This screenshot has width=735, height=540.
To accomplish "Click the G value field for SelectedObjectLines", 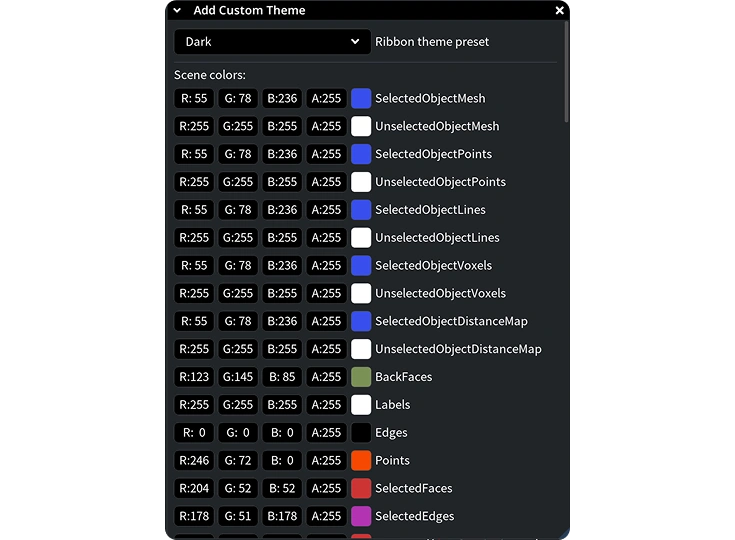I will (238, 210).
